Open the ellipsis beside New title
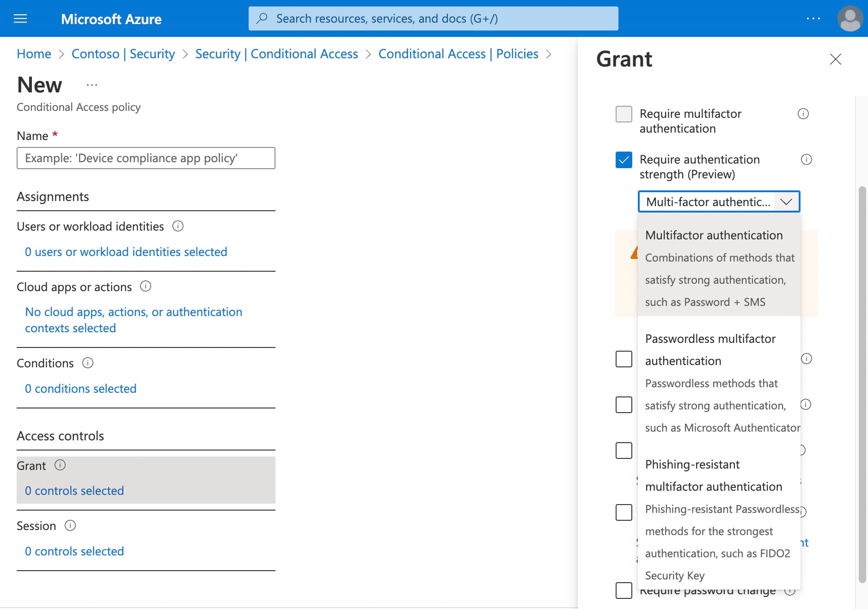This screenshot has height=609, width=868. tap(92, 85)
